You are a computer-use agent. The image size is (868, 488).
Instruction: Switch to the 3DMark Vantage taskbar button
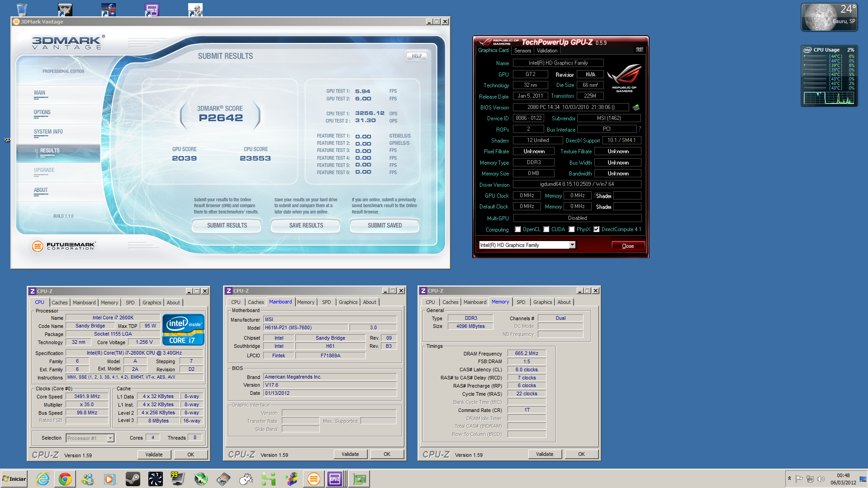[x=313, y=479]
